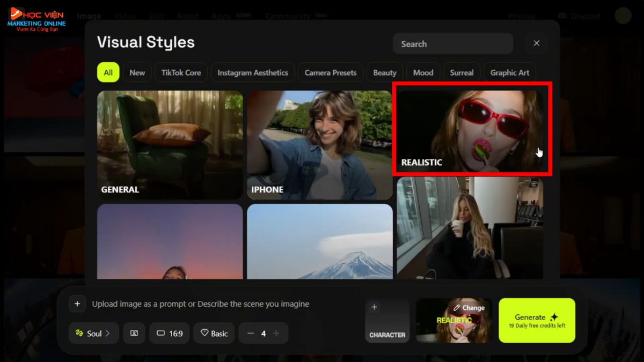Select the All filter chip
This screenshot has width=644, height=362.
tap(108, 72)
